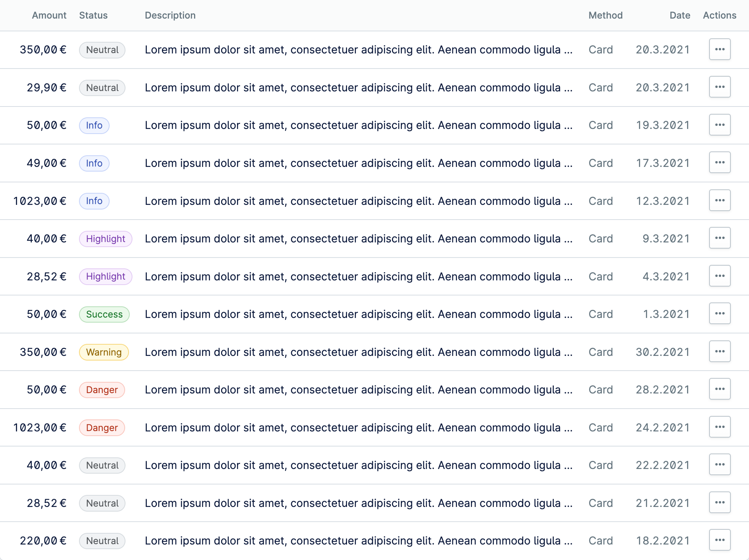
Task: Click the Status column header
Action: [93, 15]
